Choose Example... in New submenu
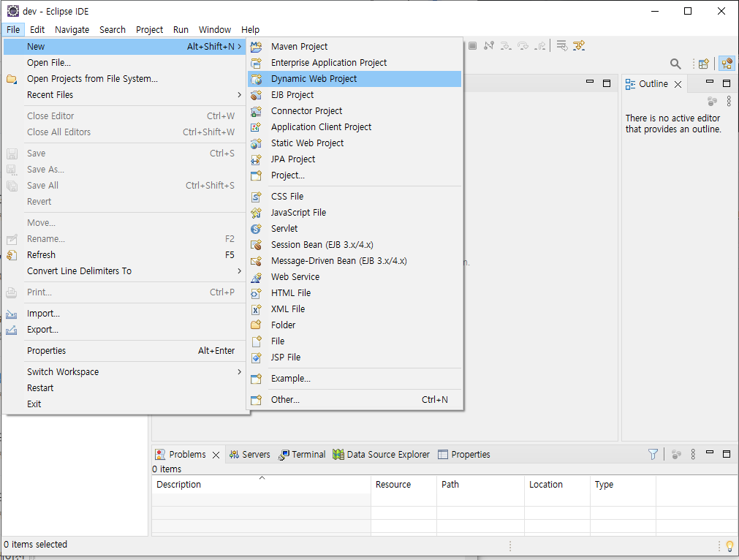Image resolution: width=739 pixels, height=560 pixels. (x=355, y=379)
